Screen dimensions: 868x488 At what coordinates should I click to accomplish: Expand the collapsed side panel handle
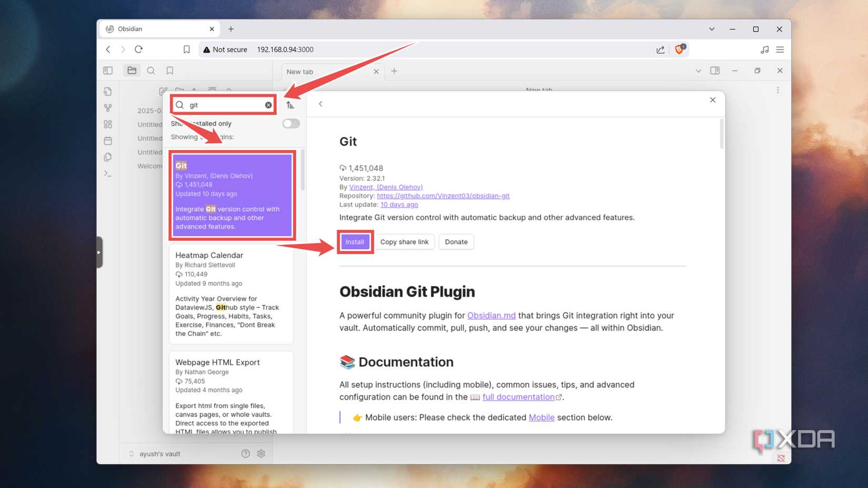[x=99, y=252]
